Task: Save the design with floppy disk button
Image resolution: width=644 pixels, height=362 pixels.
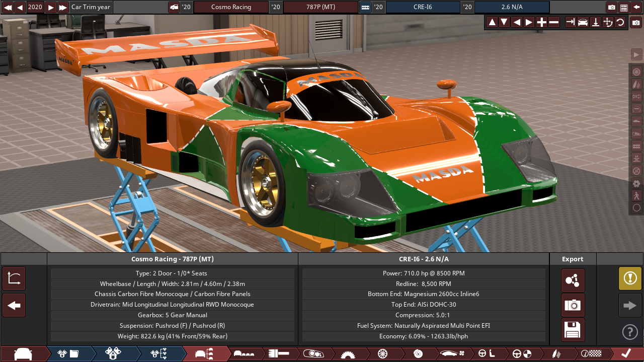Action: coord(573,330)
